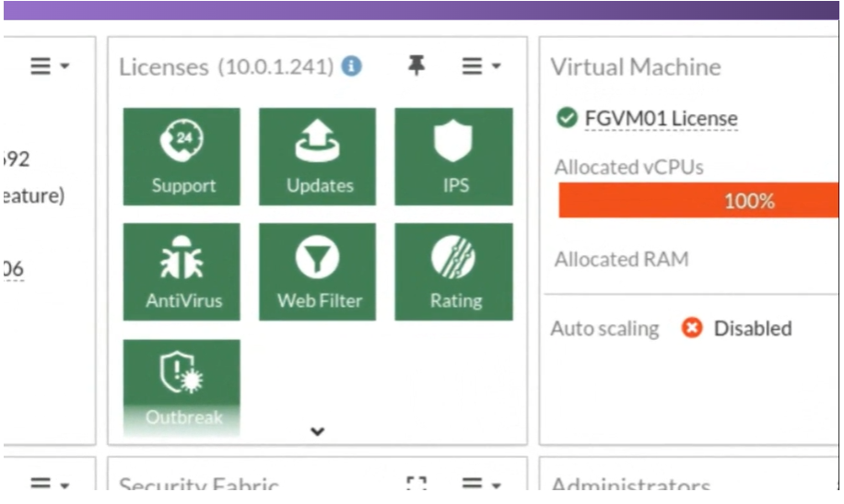This screenshot has height=504, width=844.
Task: Open the Licenses widget hamburger menu
Action: 481,66
